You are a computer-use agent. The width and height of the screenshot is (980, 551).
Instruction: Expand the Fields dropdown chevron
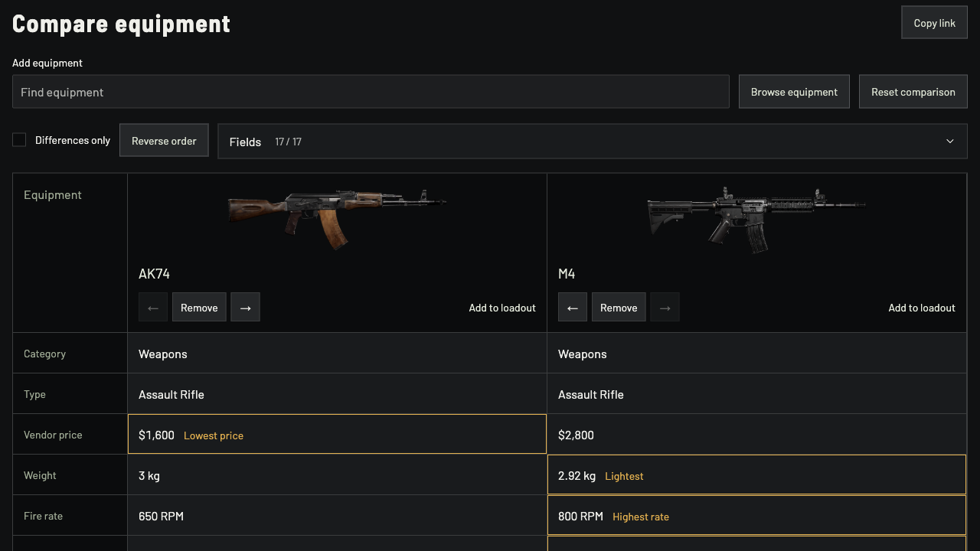950,142
